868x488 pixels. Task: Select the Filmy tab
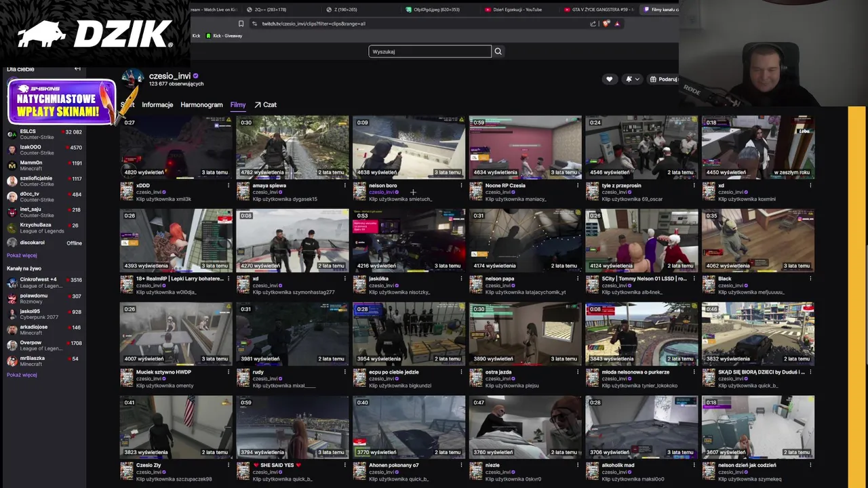[237, 105]
